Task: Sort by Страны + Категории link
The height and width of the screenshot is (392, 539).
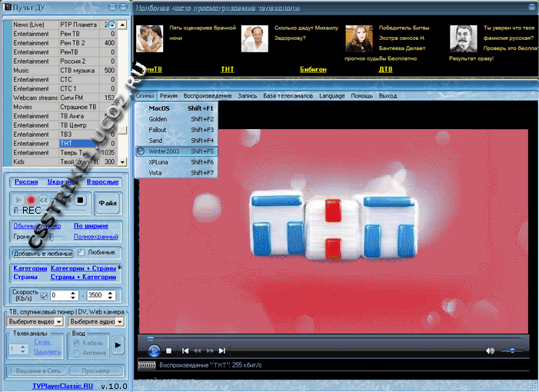Action: pos(83,277)
